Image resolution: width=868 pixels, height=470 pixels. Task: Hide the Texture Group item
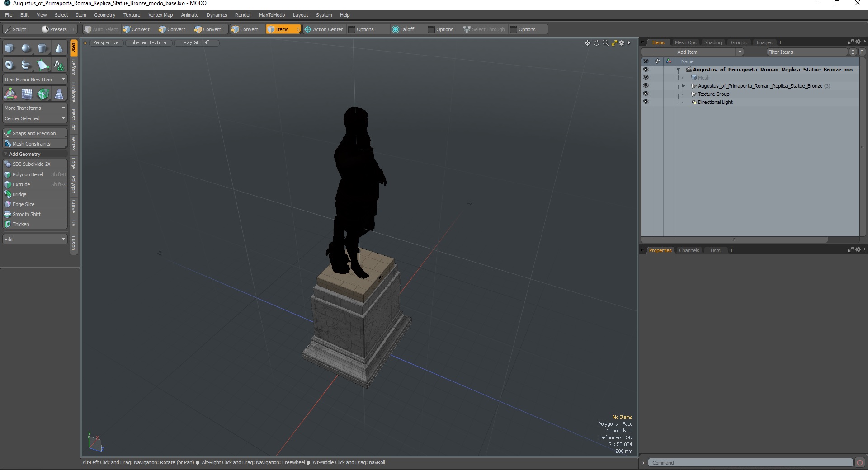(x=646, y=94)
